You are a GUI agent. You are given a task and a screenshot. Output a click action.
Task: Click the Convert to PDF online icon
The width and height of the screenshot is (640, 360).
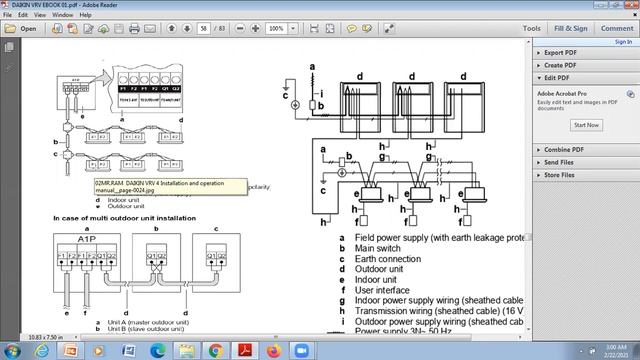point(57,29)
